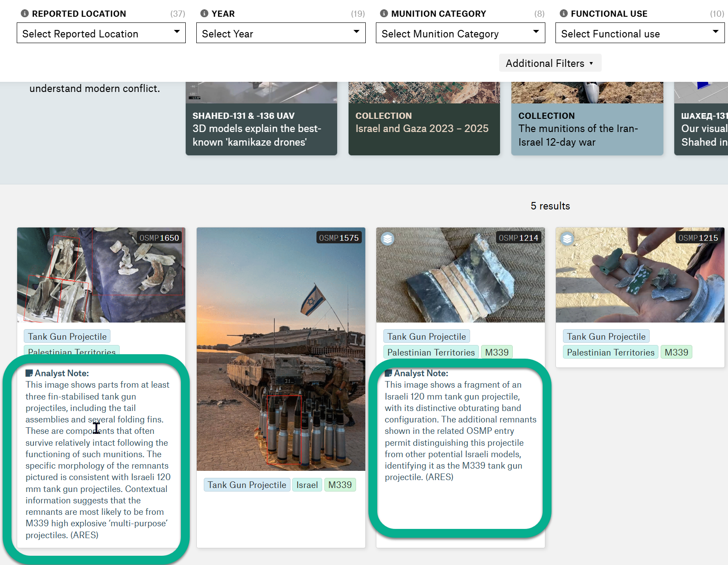This screenshot has height=565, width=728.
Task: Click the Israel tag on the OSMP1575 card
Action: coord(307,485)
